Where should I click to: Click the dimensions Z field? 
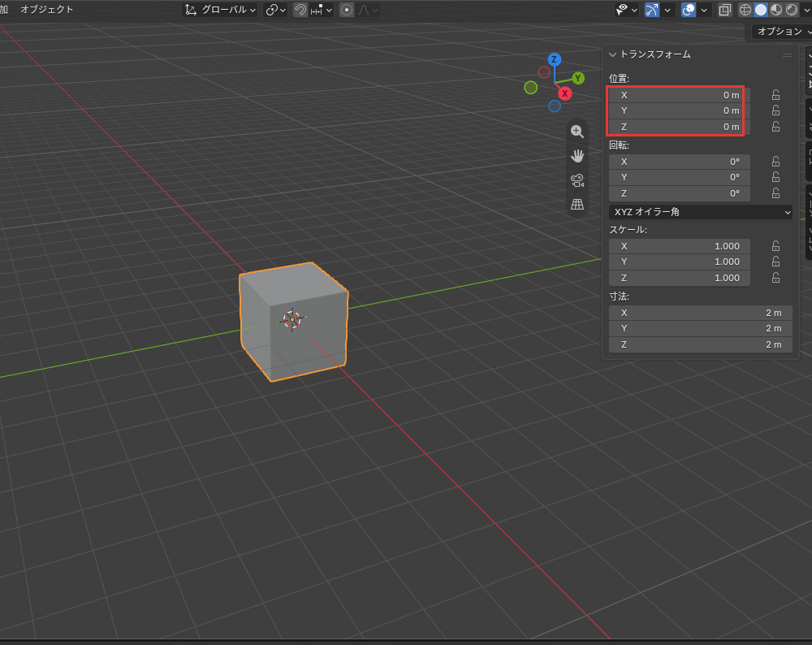coord(700,344)
